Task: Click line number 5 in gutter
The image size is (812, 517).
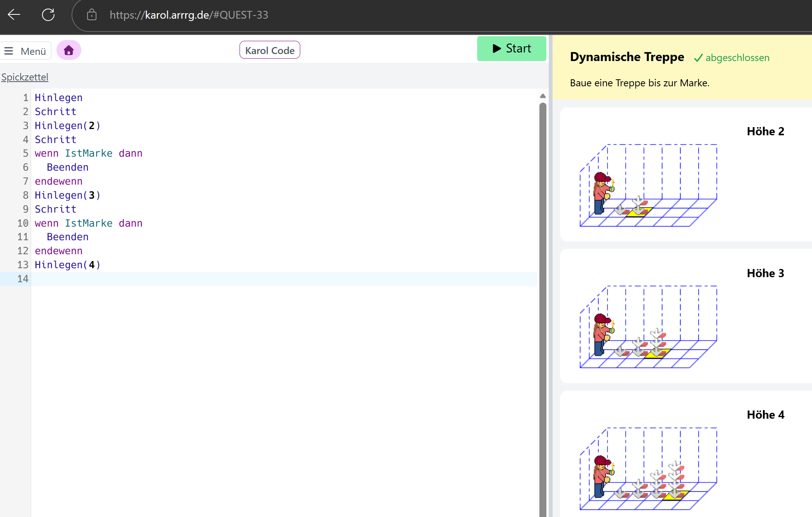Action: pyautogui.click(x=26, y=154)
